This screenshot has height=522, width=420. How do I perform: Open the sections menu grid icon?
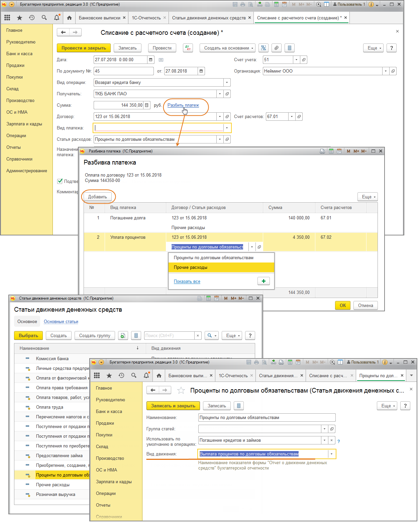(x=7, y=18)
